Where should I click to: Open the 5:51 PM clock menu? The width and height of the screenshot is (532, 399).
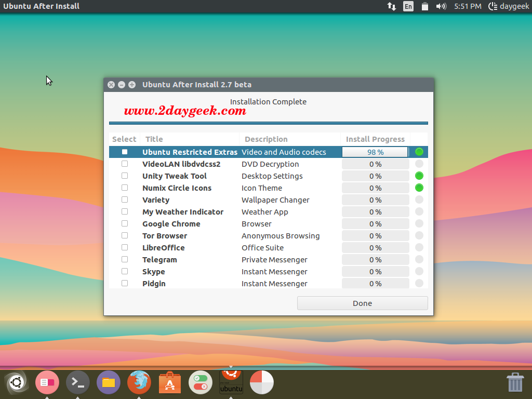pyautogui.click(x=468, y=6)
